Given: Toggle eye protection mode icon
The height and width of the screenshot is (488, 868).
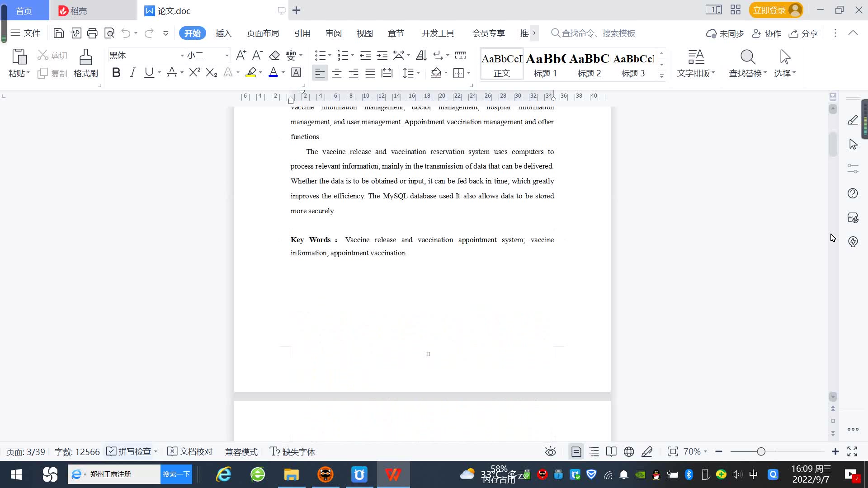Looking at the screenshot, I should pyautogui.click(x=550, y=451).
